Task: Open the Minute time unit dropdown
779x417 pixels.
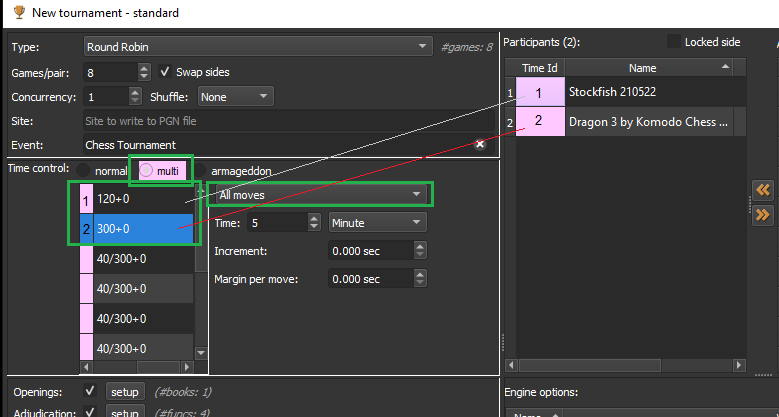Action: point(378,223)
